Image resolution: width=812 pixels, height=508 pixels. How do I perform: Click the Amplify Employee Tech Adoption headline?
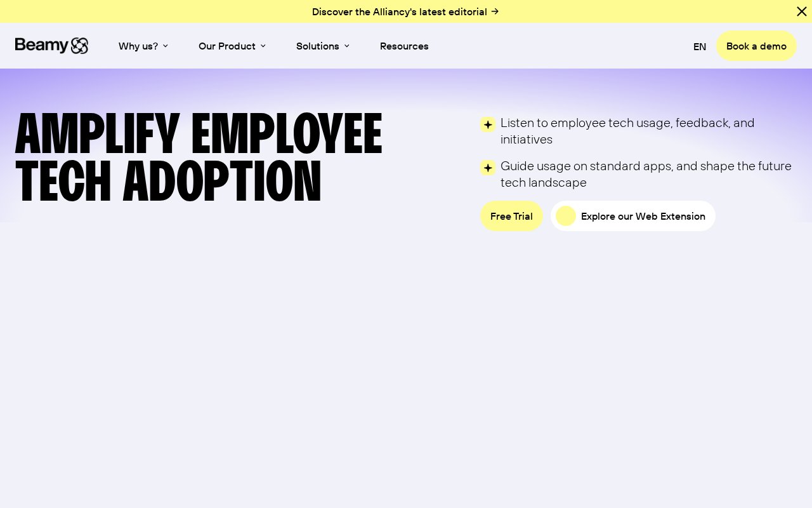click(199, 157)
